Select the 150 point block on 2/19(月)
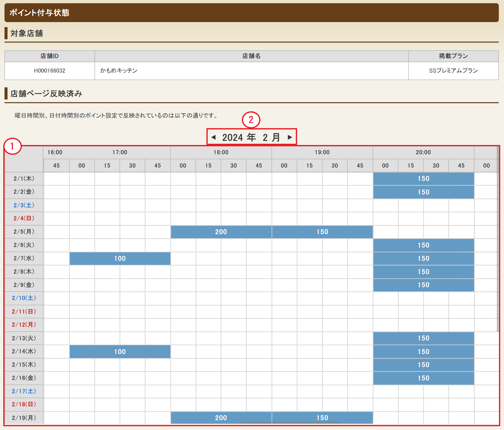Viewport: 504px width, 430px height. [x=322, y=418]
